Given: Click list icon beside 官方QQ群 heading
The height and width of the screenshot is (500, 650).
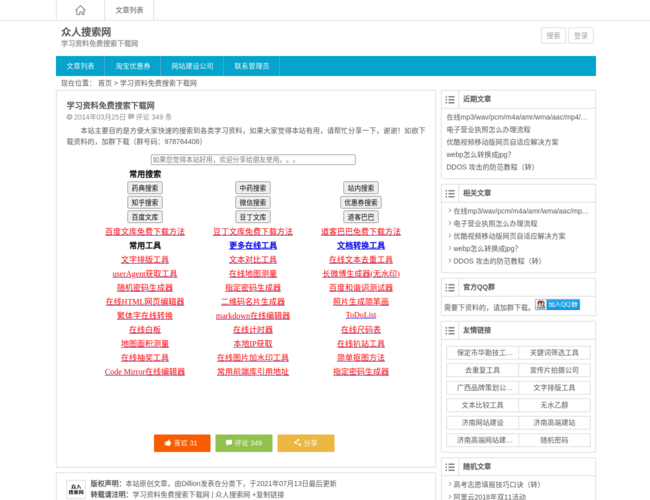Looking at the screenshot, I should click(450, 287).
